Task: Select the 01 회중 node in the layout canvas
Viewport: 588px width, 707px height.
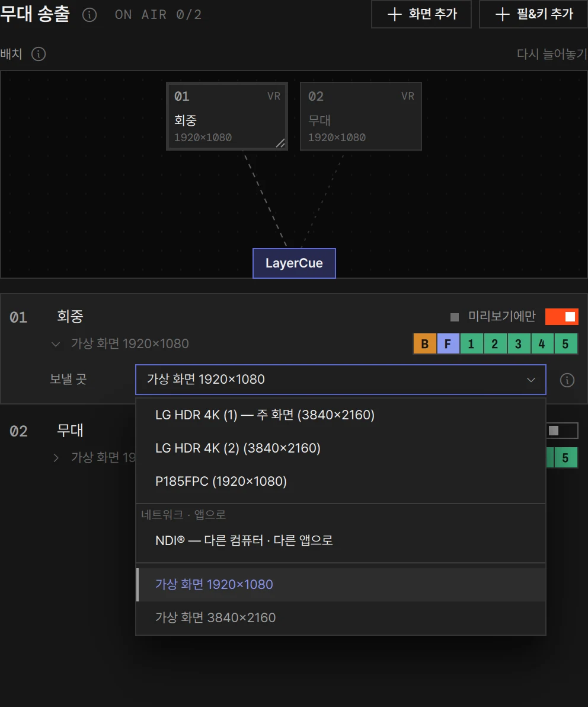Action: tap(227, 116)
